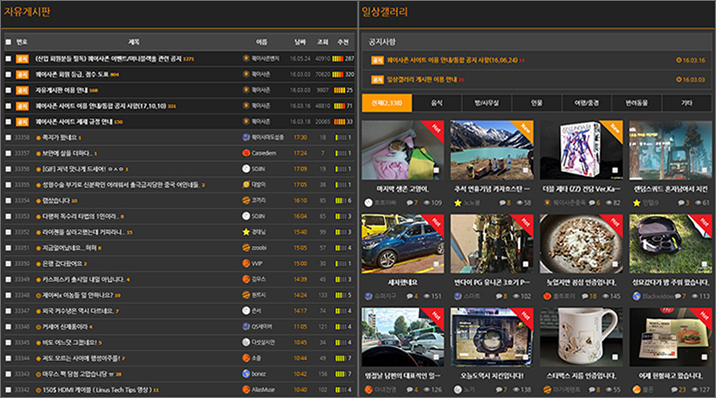The height and width of the screenshot is (398, 716).
Task: Open the blue car photo thumbnail
Action: (x=403, y=244)
